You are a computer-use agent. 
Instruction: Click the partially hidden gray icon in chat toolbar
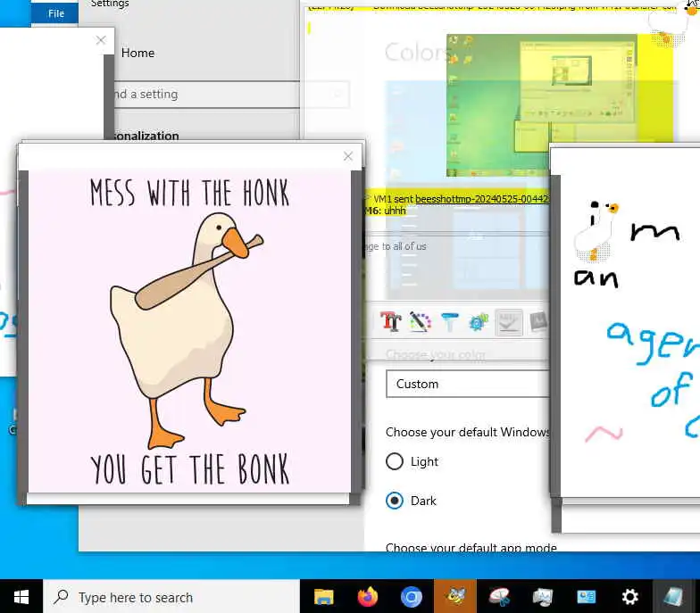click(537, 321)
